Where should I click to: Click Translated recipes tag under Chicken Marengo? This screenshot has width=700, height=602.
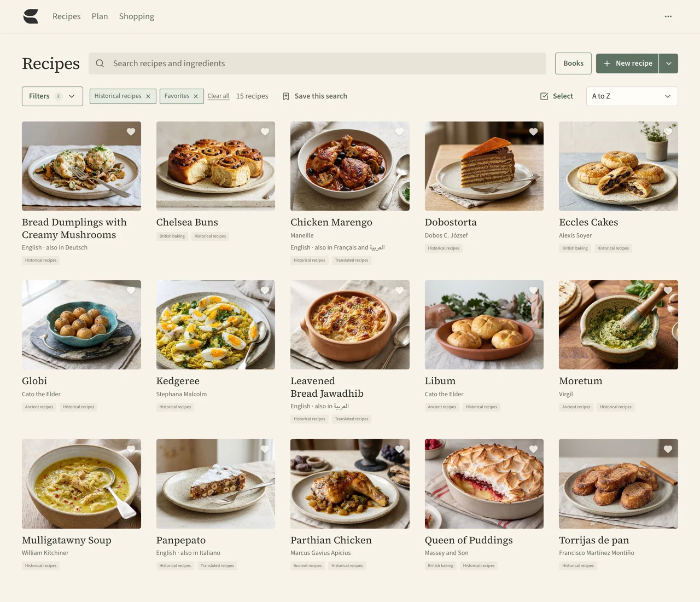[352, 261]
